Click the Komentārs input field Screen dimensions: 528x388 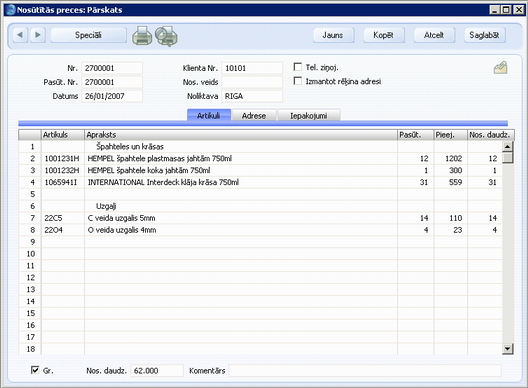coord(365,370)
